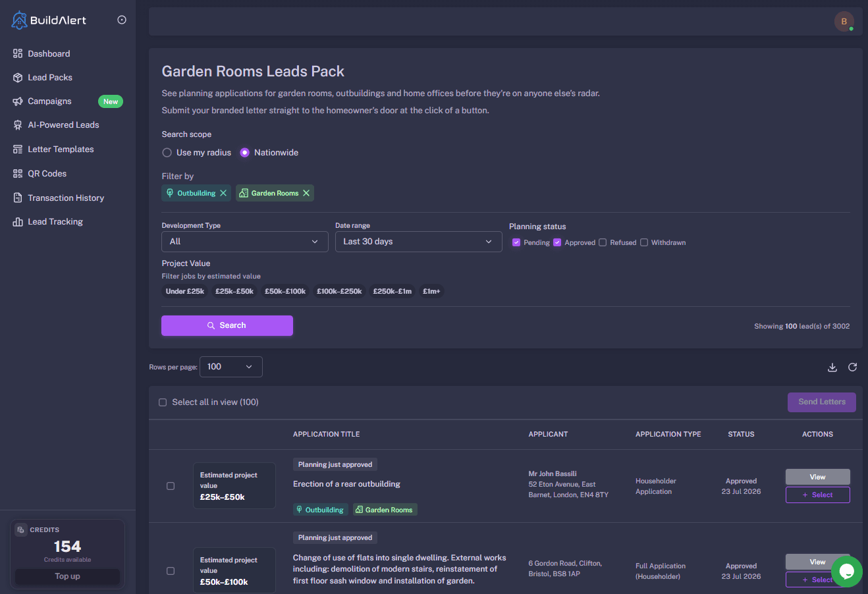Screen dimensions: 868x594
Task: Click the Top up credits button
Action: pyautogui.click(x=67, y=576)
